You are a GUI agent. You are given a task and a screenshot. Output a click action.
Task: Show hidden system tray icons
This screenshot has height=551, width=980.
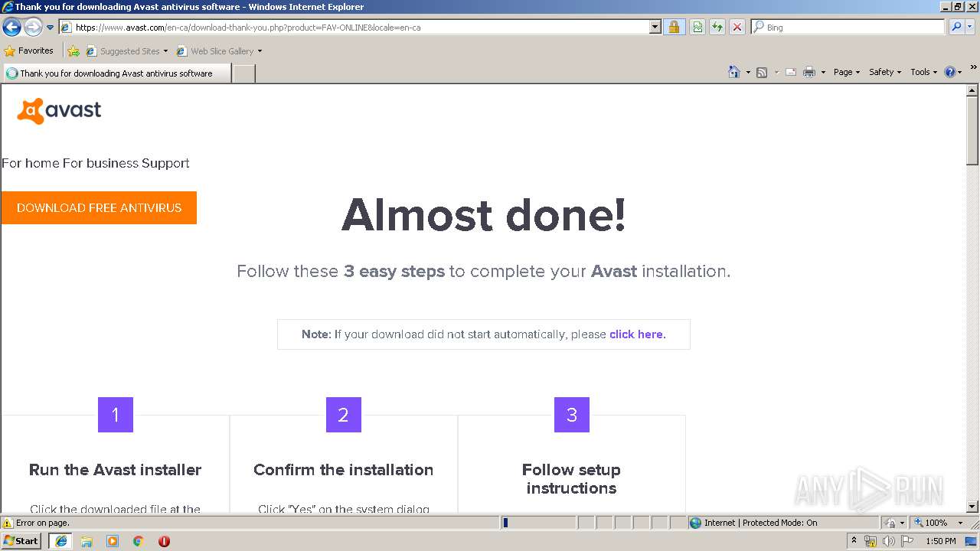tap(854, 541)
